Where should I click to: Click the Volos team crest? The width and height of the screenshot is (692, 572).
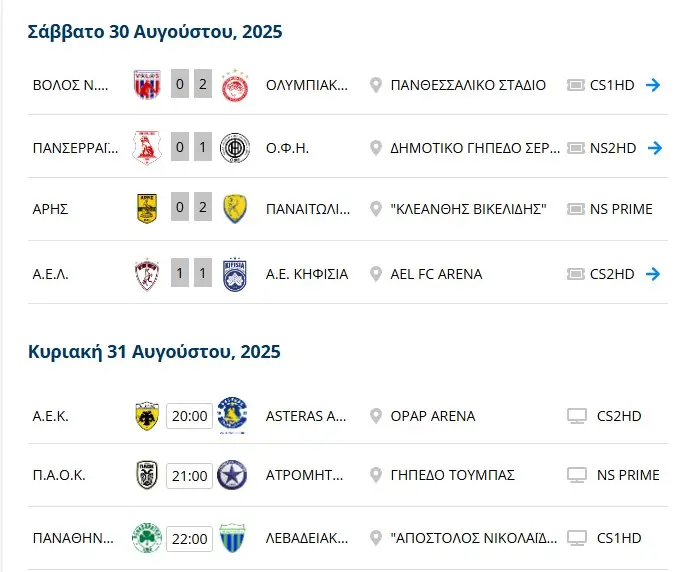tap(148, 85)
